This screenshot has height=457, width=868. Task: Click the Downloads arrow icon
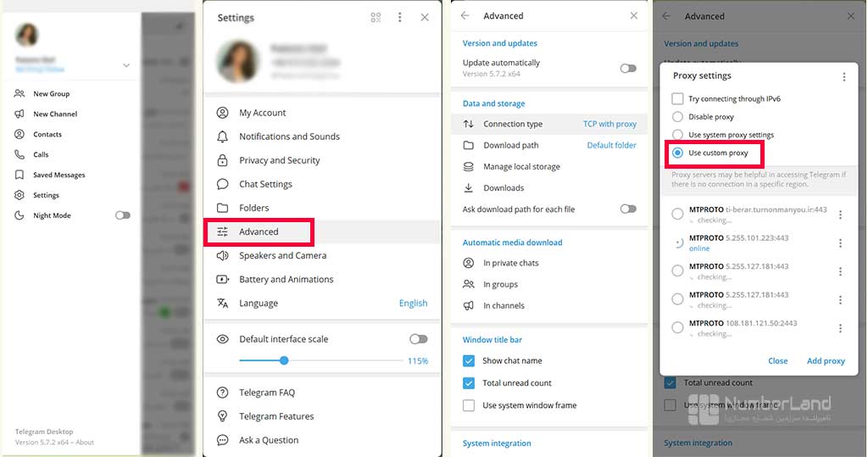pyautogui.click(x=468, y=187)
